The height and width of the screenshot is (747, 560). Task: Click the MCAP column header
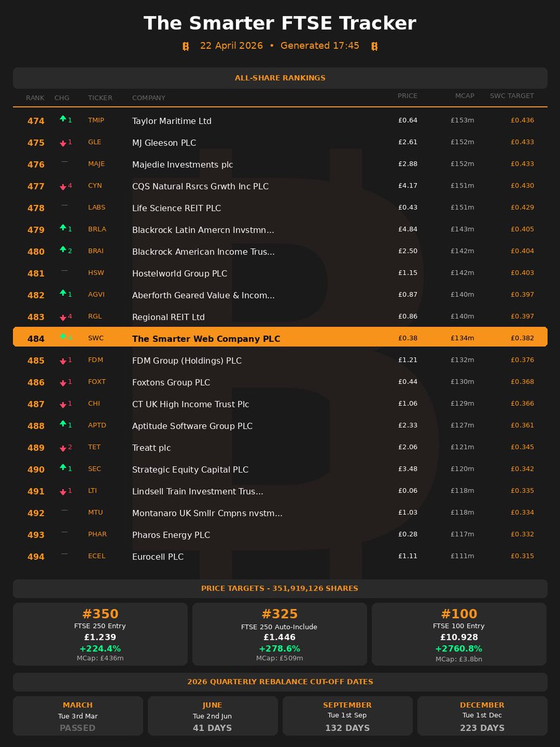click(464, 96)
